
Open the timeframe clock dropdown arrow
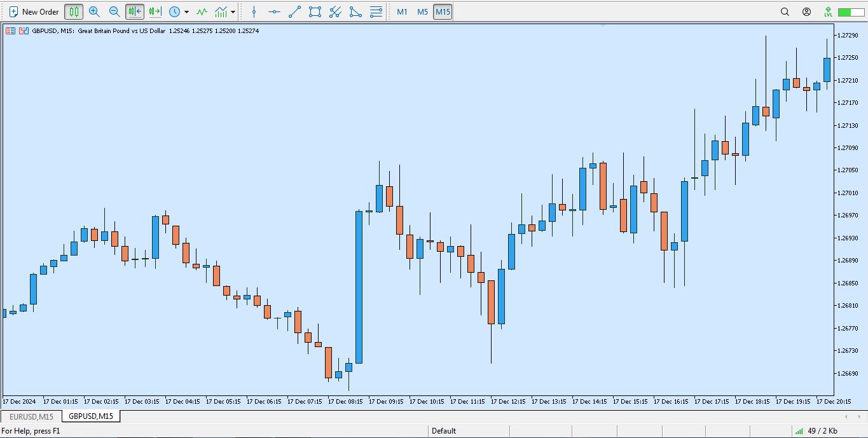click(186, 12)
